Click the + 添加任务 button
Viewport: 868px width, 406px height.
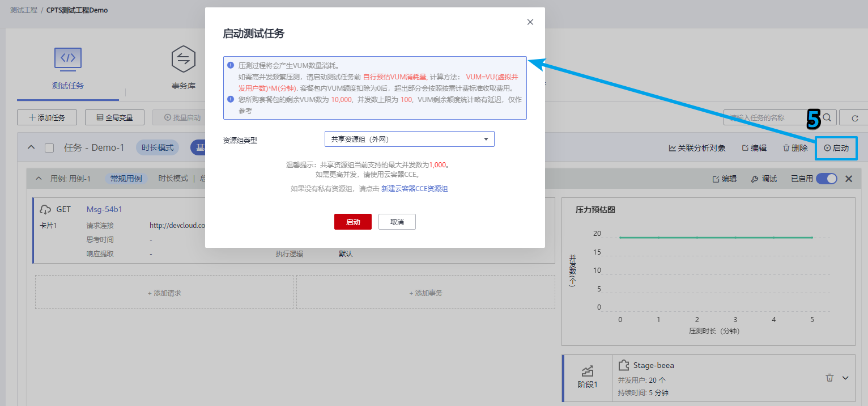point(46,117)
